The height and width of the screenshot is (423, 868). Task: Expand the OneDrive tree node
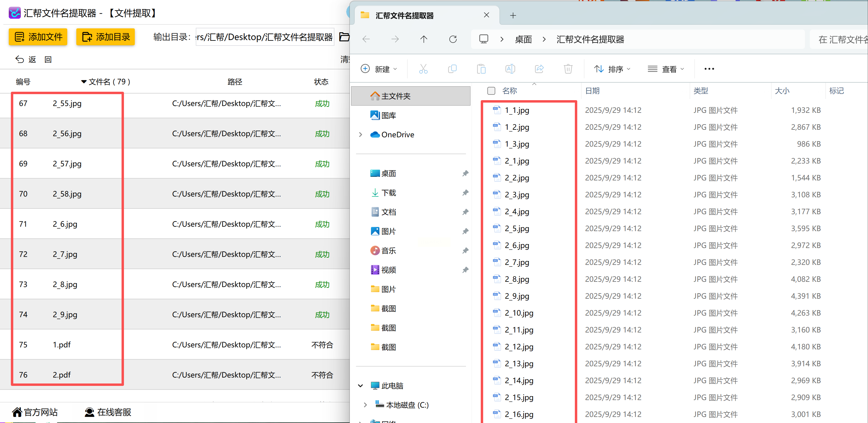[x=360, y=135]
